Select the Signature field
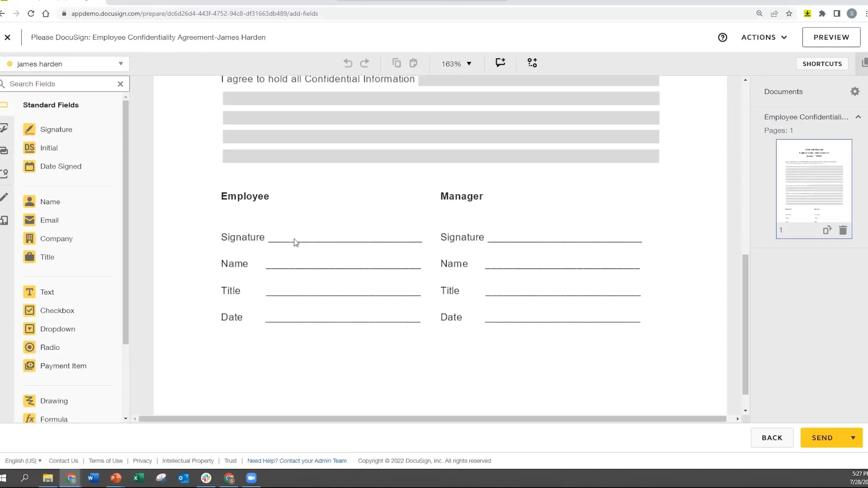Screen dimensions: 868x488 [x=56, y=130]
